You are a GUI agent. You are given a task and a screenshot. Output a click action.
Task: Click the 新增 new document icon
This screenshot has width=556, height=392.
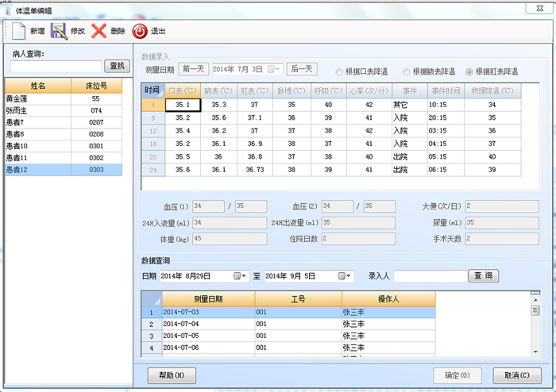pos(19,31)
